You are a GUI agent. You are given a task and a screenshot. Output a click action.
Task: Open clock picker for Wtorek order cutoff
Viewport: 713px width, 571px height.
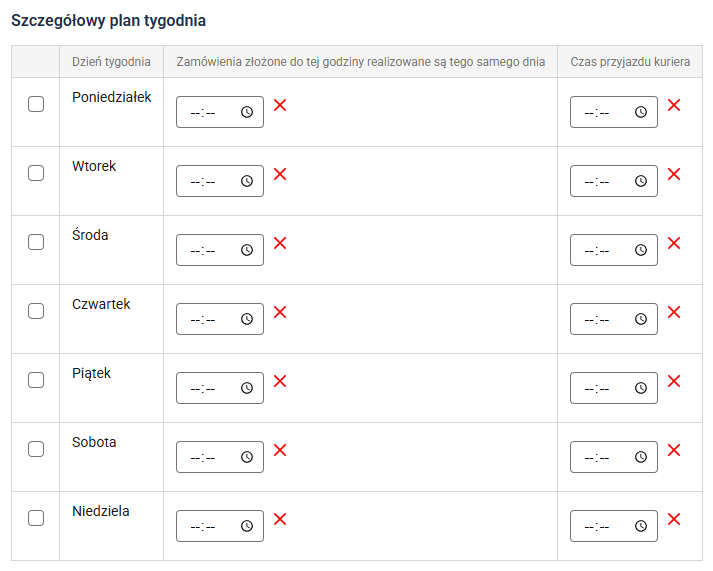[x=247, y=181]
